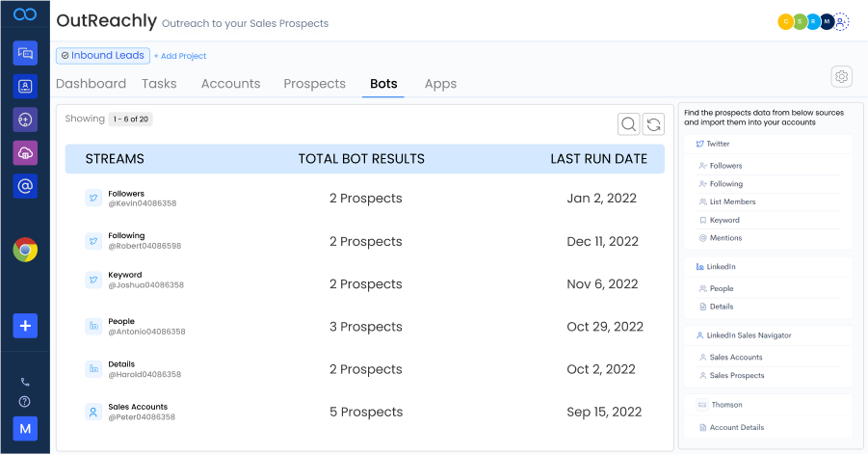Click the help question mark icon
Screen dimensions: 868x454
pyautogui.click(x=25, y=402)
